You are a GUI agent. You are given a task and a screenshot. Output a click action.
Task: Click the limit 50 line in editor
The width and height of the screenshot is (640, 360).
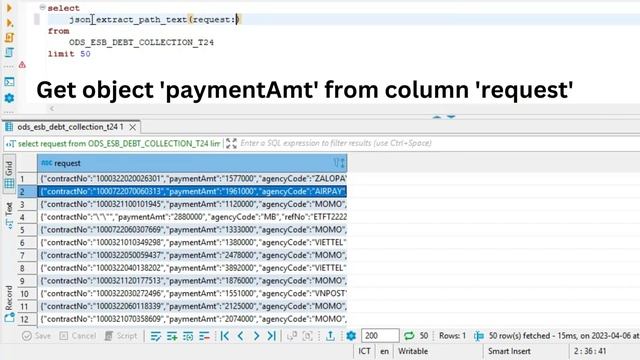69,53
